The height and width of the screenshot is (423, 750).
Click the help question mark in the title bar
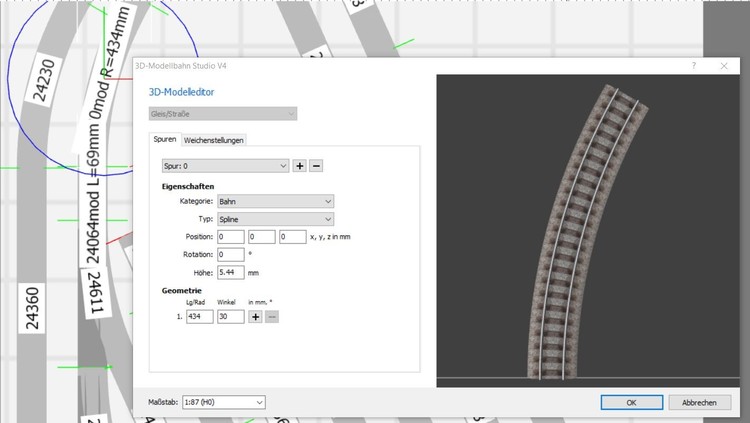click(x=694, y=64)
